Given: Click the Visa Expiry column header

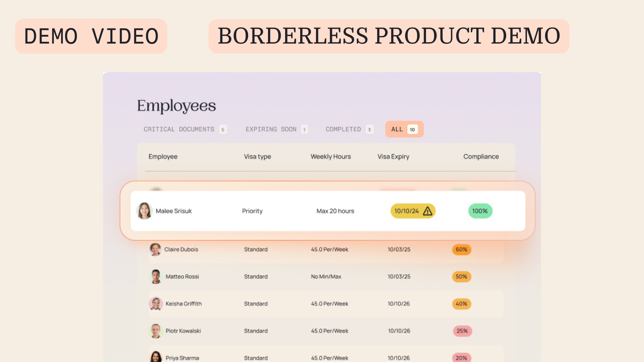Looking at the screenshot, I should [x=393, y=157].
